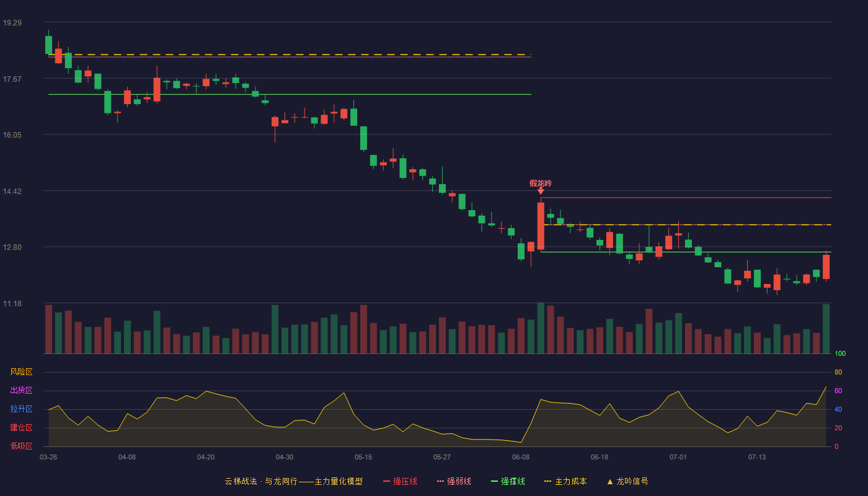This screenshot has height=496, width=868.
Task: Click the 19.29 price axis label
Action: tap(12, 23)
